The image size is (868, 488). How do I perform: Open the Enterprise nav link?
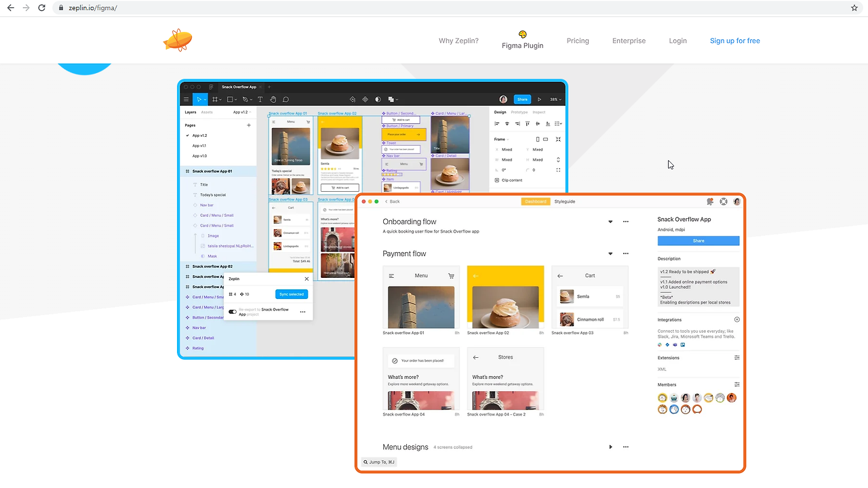(629, 41)
